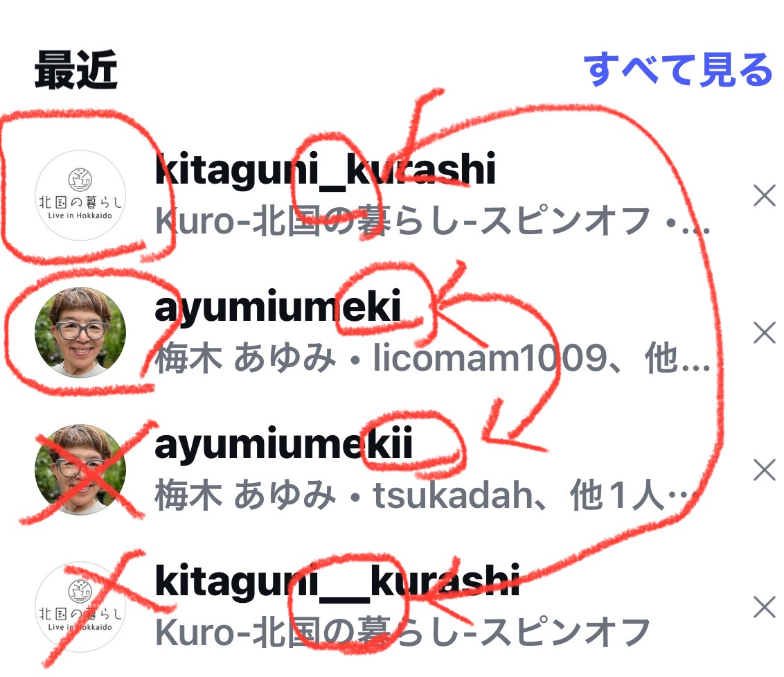784x677 pixels.
Task: Tap 梅木 あゆみ name under ayumiumeki
Action: 245,358
